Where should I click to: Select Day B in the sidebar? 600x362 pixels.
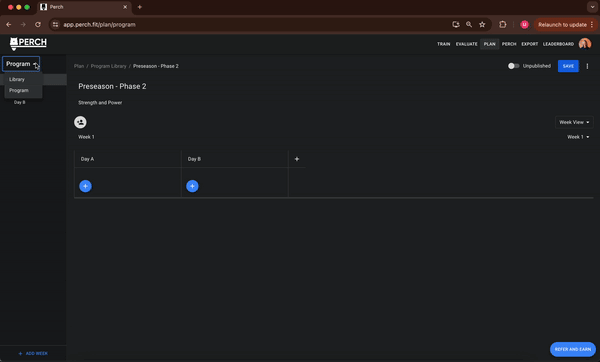pyautogui.click(x=20, y=102)
